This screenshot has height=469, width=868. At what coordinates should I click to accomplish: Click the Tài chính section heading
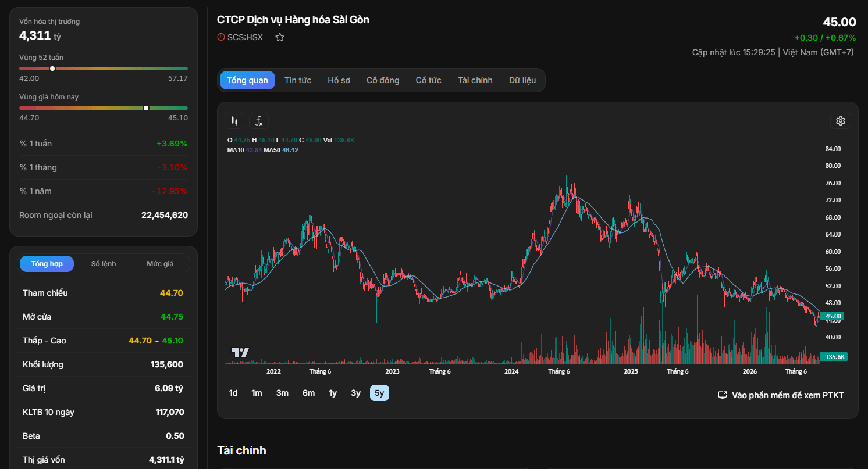tap(241, 450)
